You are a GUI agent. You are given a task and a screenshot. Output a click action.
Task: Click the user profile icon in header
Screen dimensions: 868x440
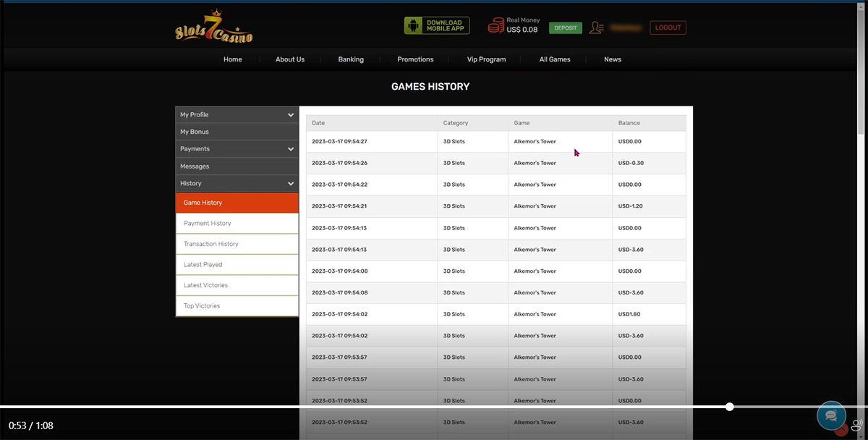coord(597,27)
